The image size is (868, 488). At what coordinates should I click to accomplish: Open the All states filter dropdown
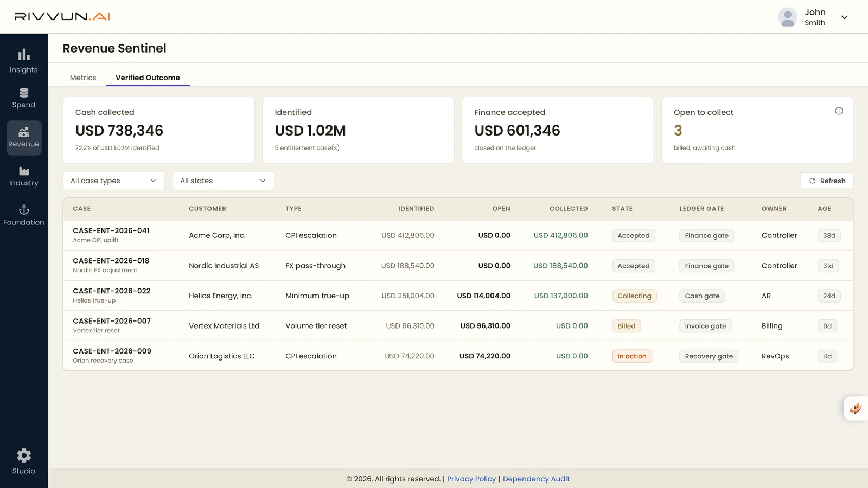[x=224, y=181]
